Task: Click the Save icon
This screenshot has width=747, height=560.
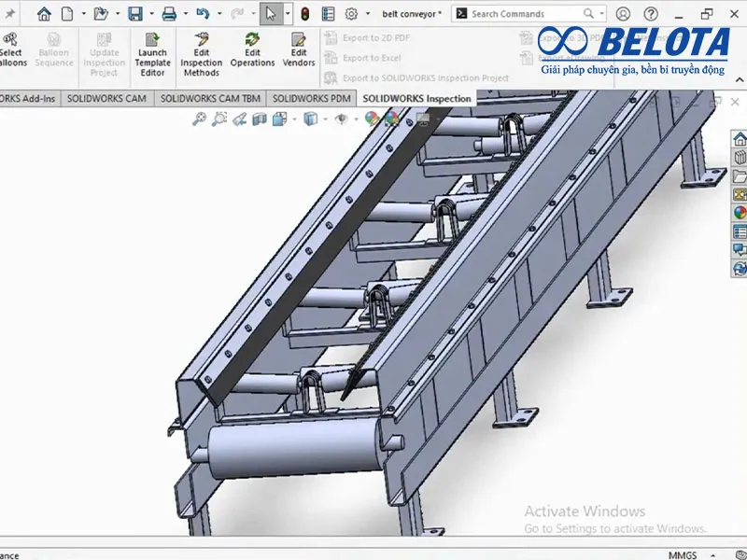Action: tap(135, 14)
